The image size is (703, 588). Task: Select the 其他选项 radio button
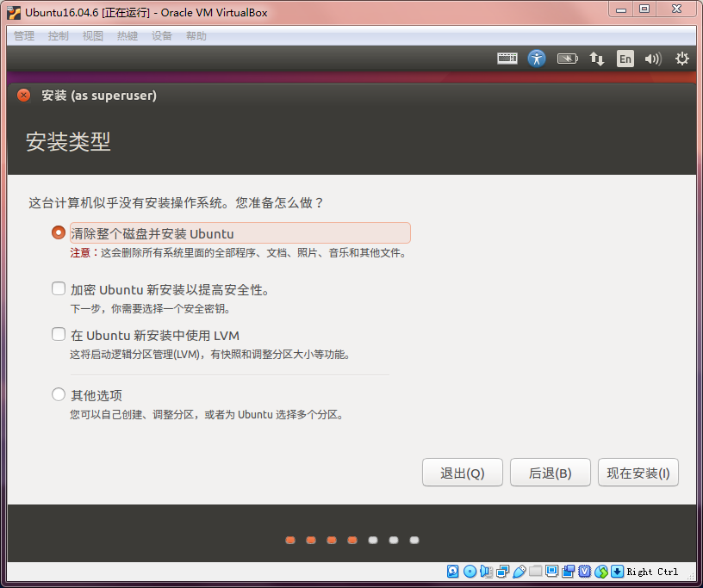[x=59, y=394]
